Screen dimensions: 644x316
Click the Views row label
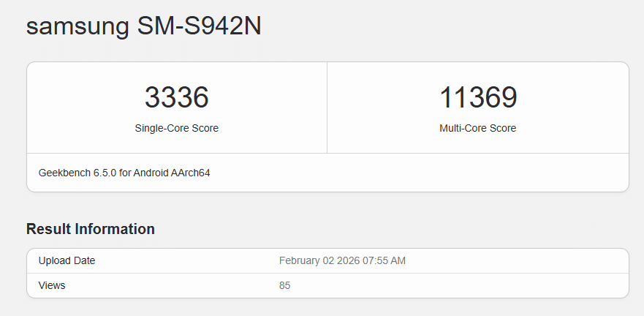[52, 285]
